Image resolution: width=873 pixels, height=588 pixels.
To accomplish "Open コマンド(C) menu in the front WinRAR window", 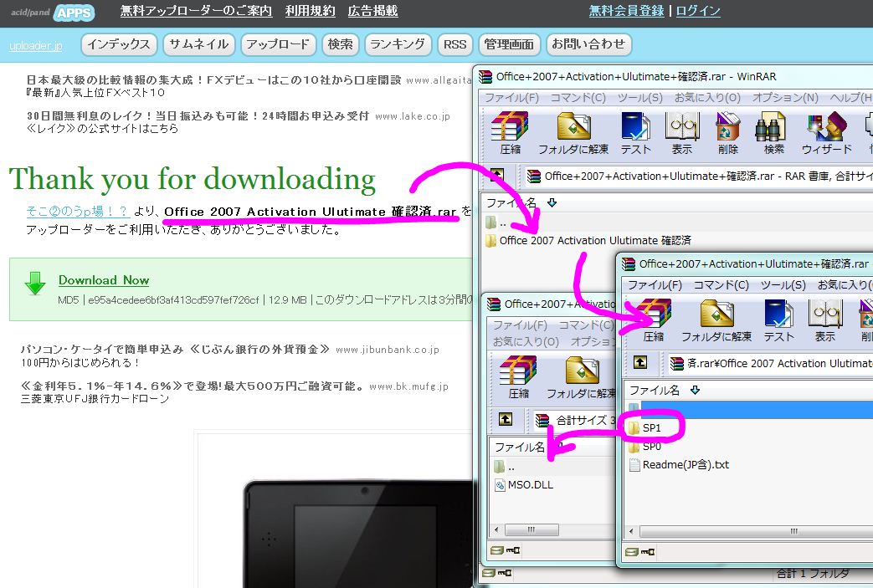I will 721,285.
